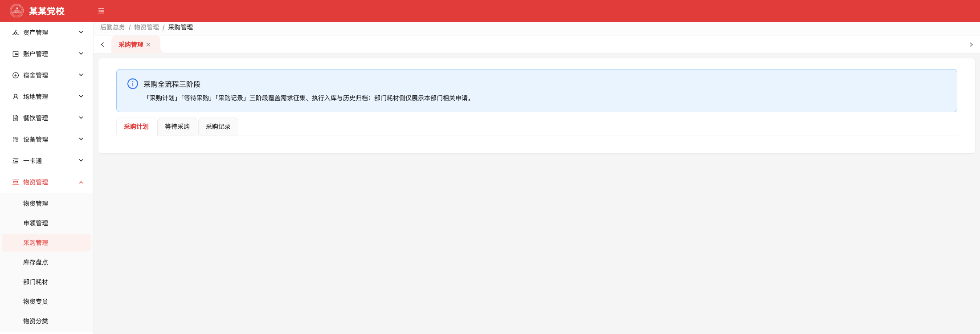Click the 采购全流程三阶段 alert title
Image resolution: width=980 pixels, height=334 pixels.
pos(172,84)
